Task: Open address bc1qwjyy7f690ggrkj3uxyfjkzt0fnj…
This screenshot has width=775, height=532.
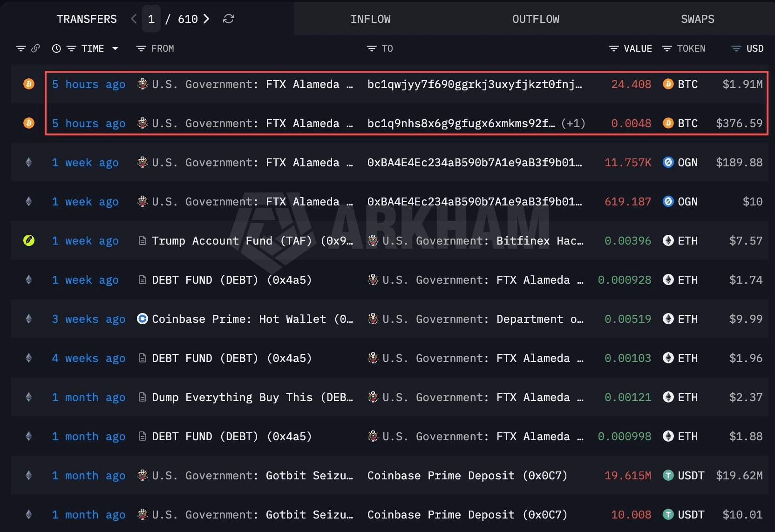Action: (x=475, y=84)
